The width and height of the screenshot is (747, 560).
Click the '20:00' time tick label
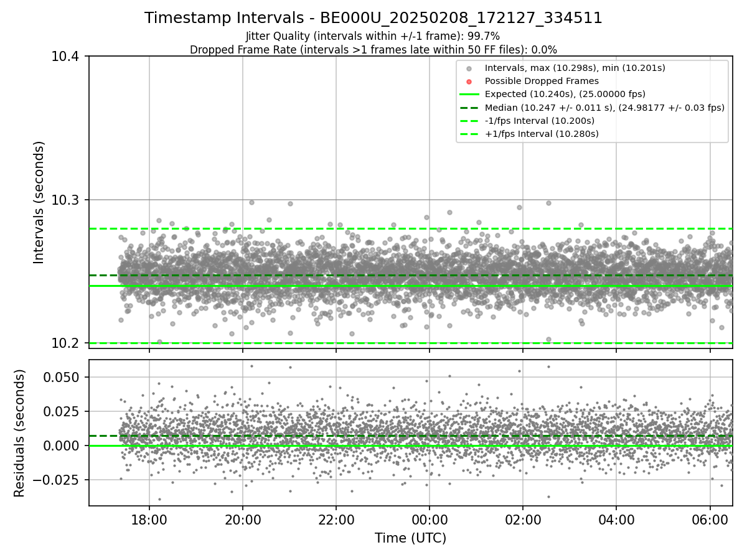[x=243, y=520]
